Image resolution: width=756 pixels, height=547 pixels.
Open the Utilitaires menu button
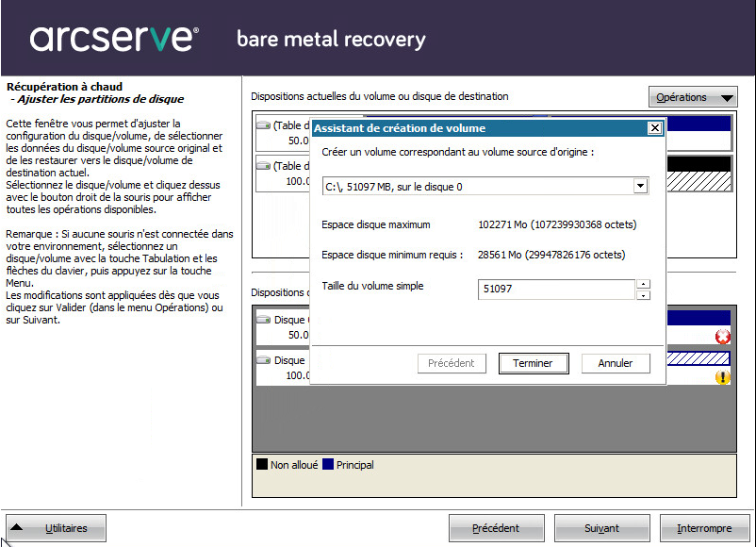coord(56,528)
